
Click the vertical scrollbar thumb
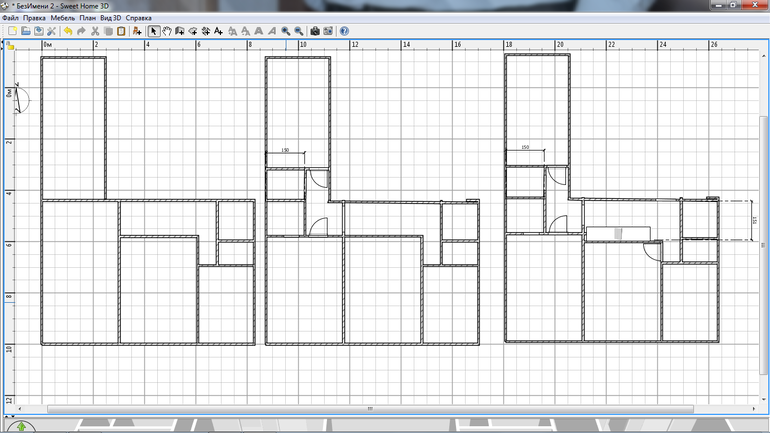pos(763,245)
